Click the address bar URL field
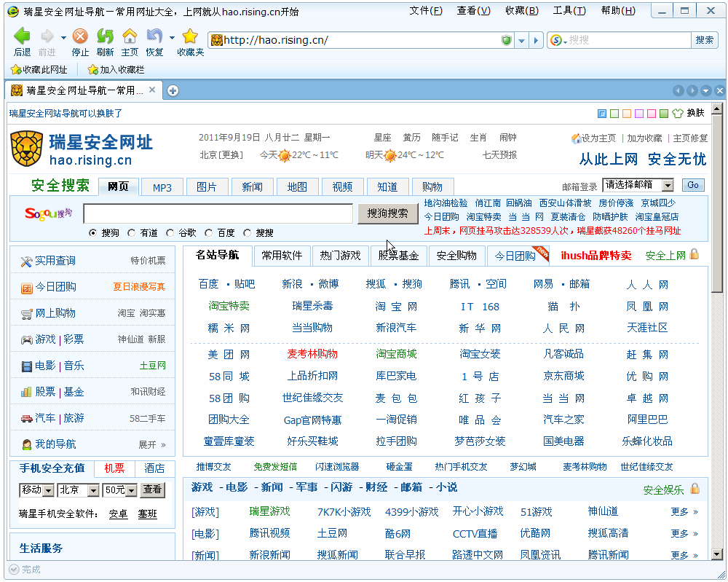 [361, 40]
